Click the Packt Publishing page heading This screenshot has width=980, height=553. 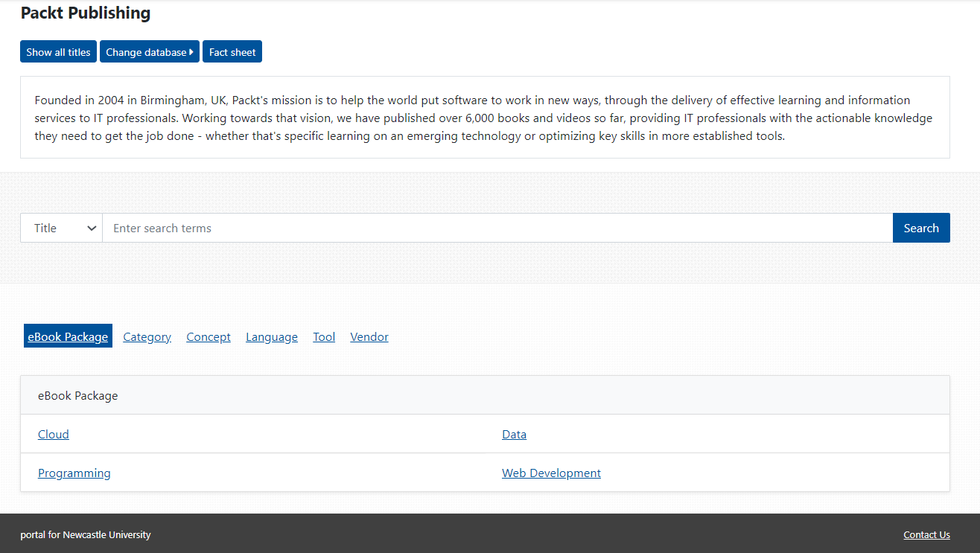coord(86,13)
